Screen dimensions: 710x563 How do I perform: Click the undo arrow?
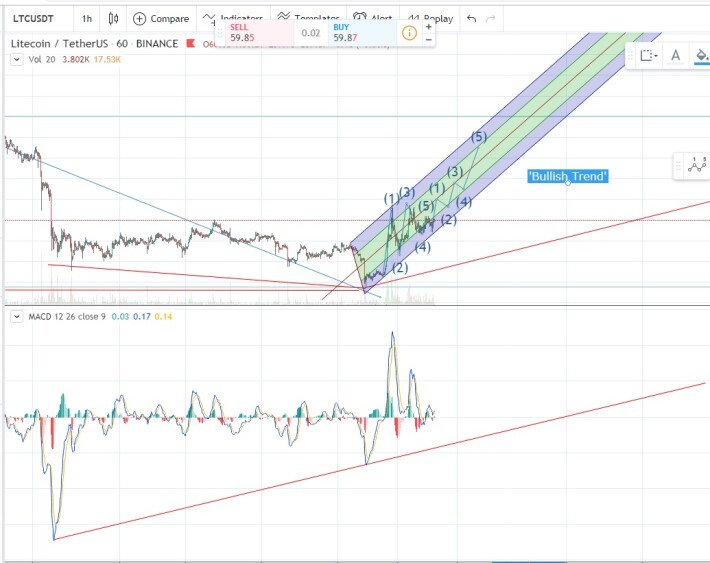pyautogui.click(x=471, y=19)
